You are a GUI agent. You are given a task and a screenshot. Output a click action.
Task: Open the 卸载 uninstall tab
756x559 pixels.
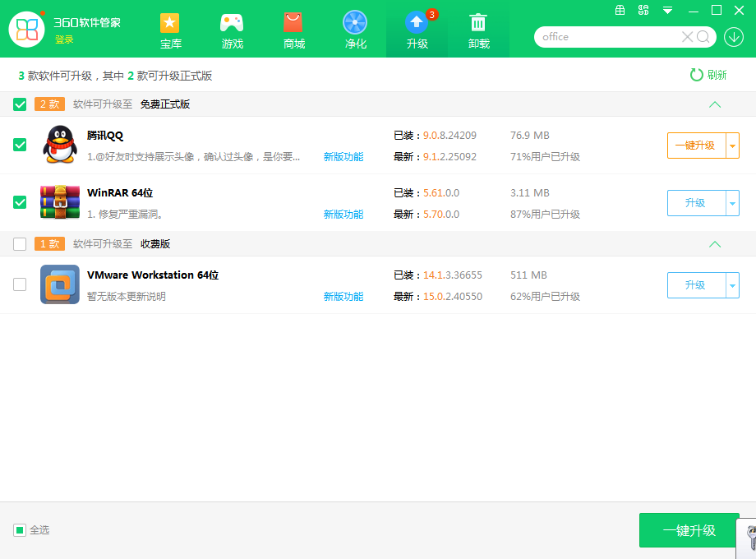coord(479,31)
